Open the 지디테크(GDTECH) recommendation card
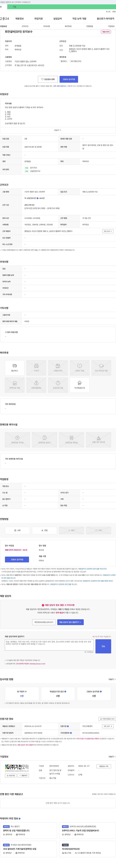This screenshot has width=116, height=868. tap(87, 849)
